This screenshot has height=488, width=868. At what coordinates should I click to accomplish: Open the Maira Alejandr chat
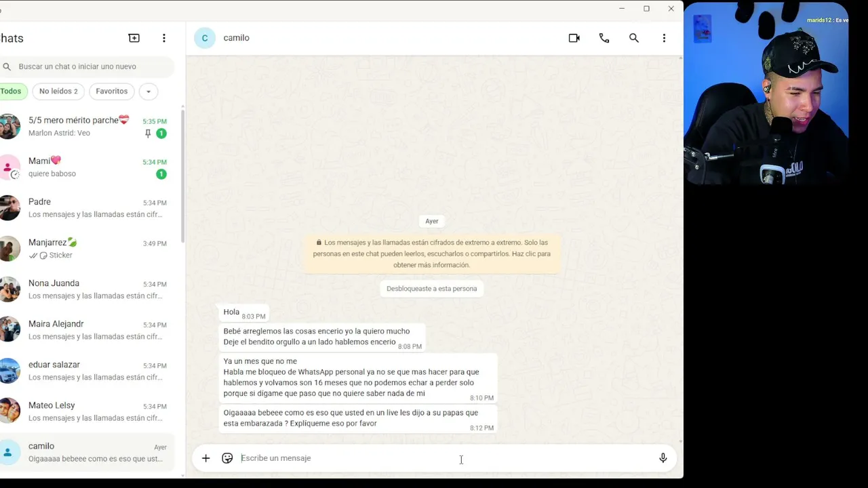coord(87,330)
